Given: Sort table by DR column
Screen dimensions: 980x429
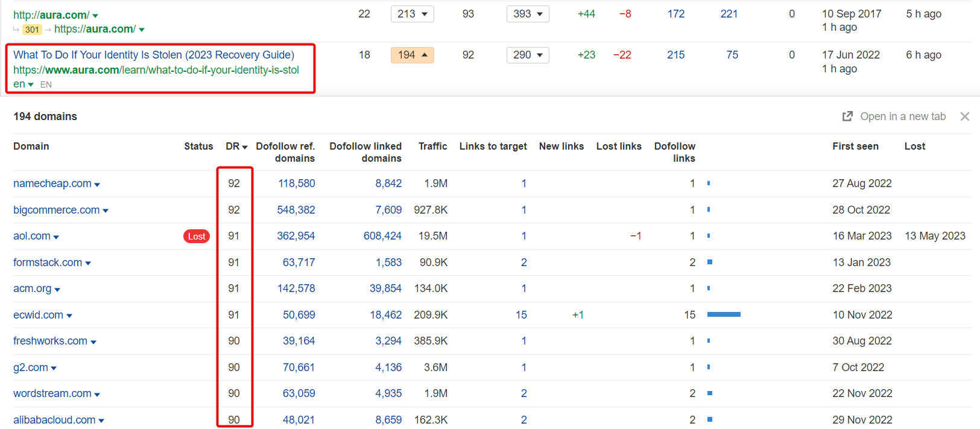Looking at the screenshot, I should (236, 147).
